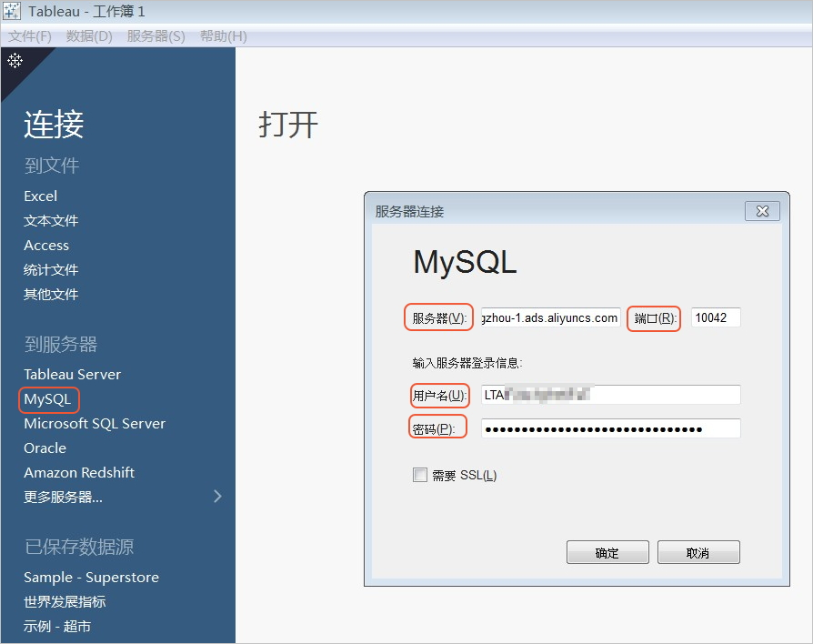Open the 帮助(H) menu
Image resolution: width=813 pixels, height=644 pixels.
tap(224, 36)
